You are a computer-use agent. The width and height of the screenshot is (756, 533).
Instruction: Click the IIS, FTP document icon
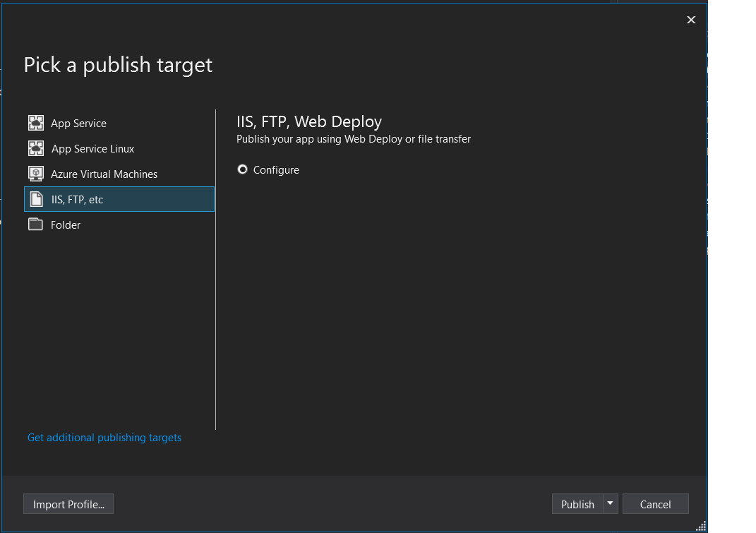point(35,199)
